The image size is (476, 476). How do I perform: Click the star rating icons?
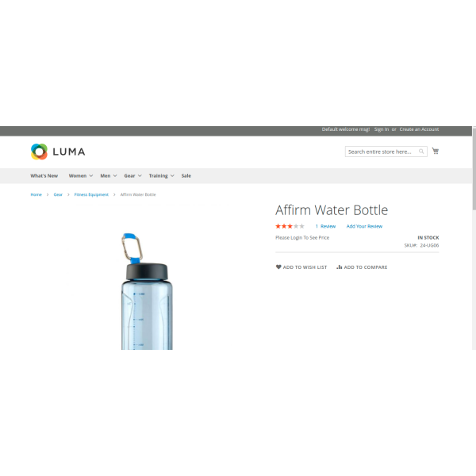tap(290, 226)
